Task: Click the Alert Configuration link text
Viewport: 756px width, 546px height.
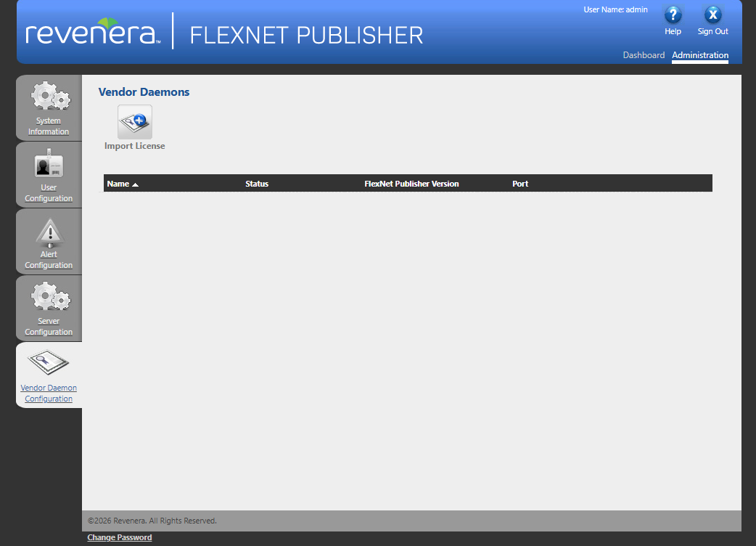Action: (49, 259)
